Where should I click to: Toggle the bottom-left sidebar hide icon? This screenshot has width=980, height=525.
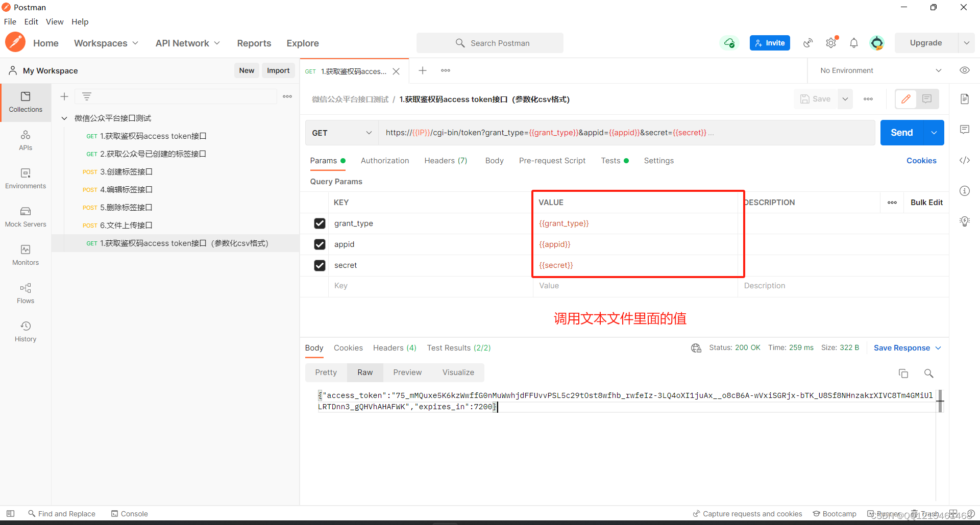10,514
